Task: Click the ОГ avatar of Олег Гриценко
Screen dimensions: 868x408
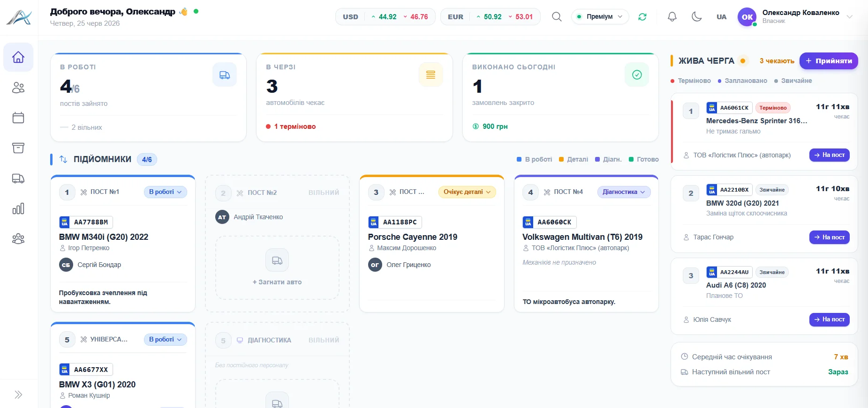Action: click(x=375, y=265)
